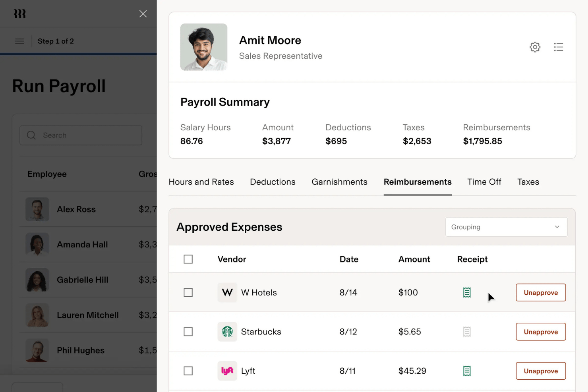This screenshot has width=588, height=392.
Task: Click the Lyft vendor logo
Action: pos(227,371)
